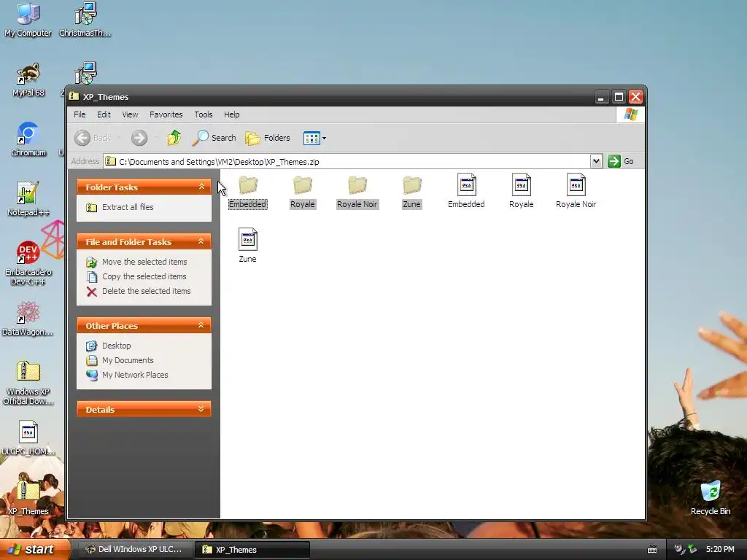Open My Network Places link
Image resolution: width=747 pixels, height=560 pixels.
tap(135, 376)
